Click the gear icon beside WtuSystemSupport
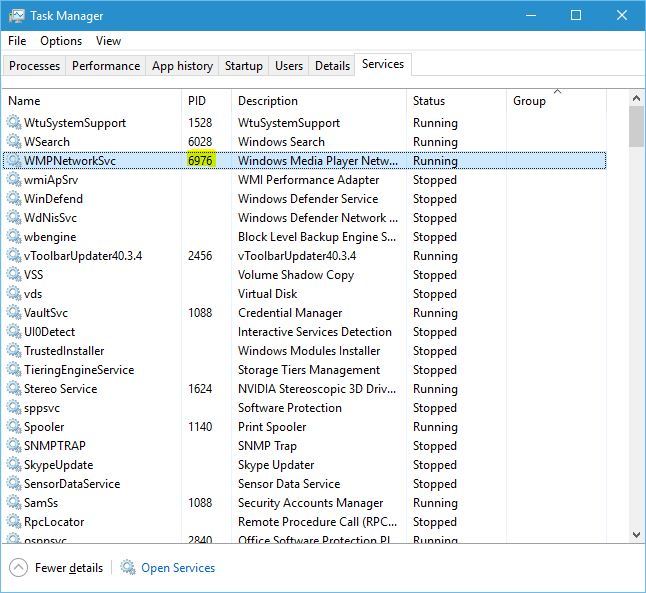Screen dimensions: 646x593 click(x=14, y=122)
